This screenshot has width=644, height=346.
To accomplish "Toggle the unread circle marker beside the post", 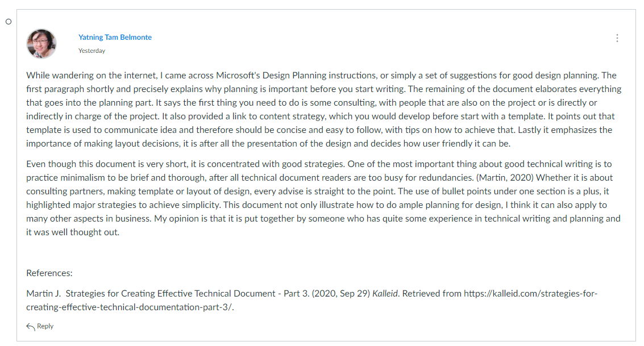I will pos(8,22).
